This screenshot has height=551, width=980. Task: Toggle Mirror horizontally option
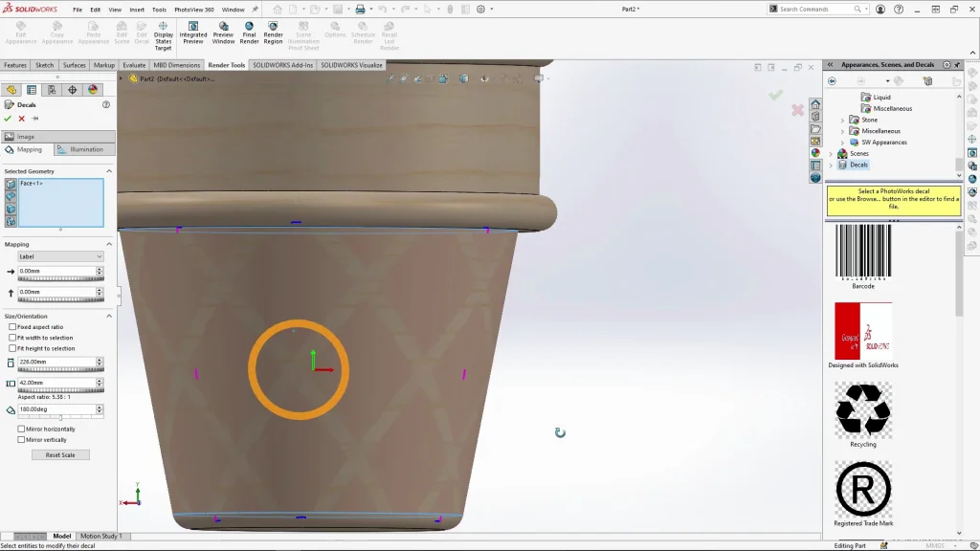(22, 429)
